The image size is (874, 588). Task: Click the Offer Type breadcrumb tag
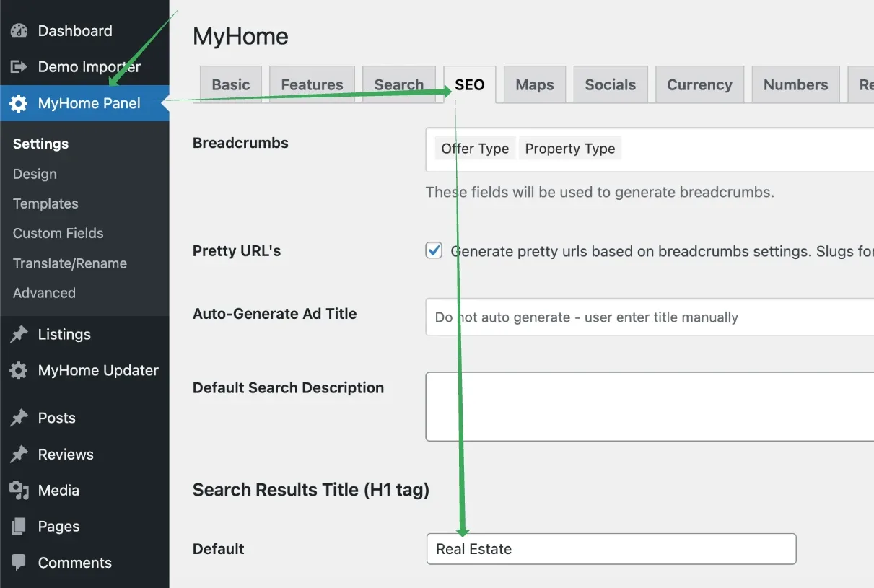click(475, 149)
